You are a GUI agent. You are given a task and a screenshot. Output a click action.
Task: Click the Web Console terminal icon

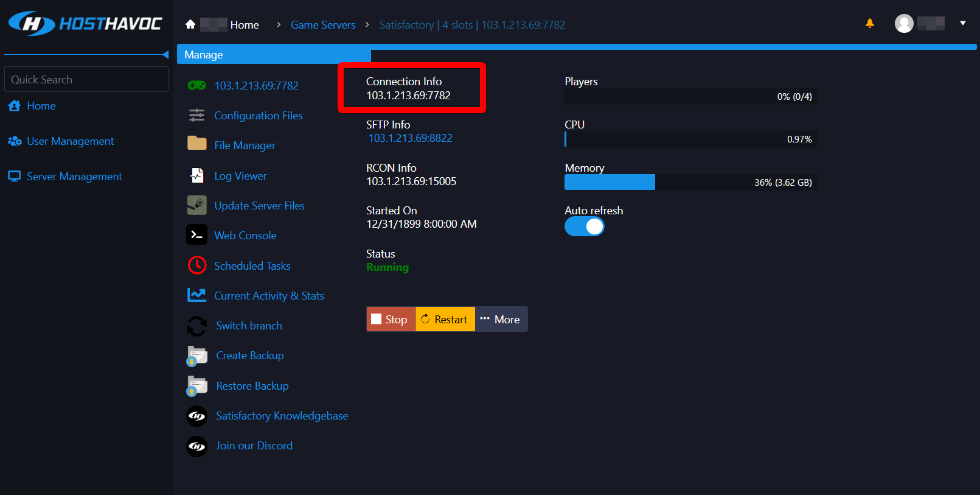[196, 235]
